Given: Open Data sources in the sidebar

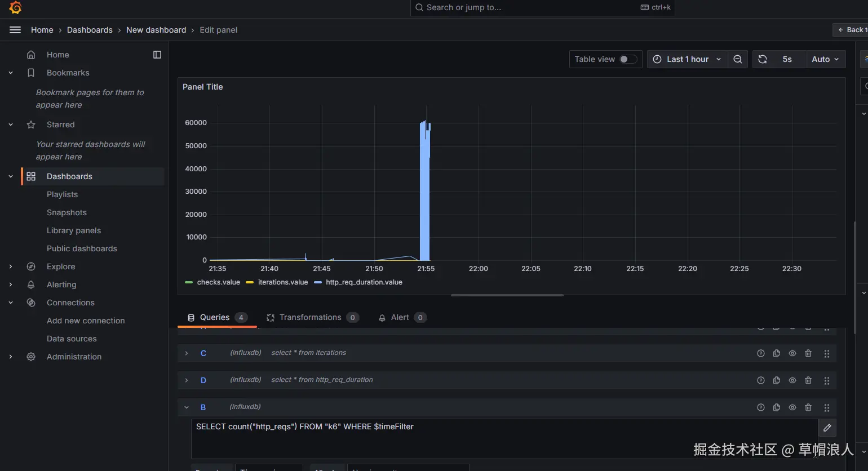Looking at the screenshot, I should [72, 339].
